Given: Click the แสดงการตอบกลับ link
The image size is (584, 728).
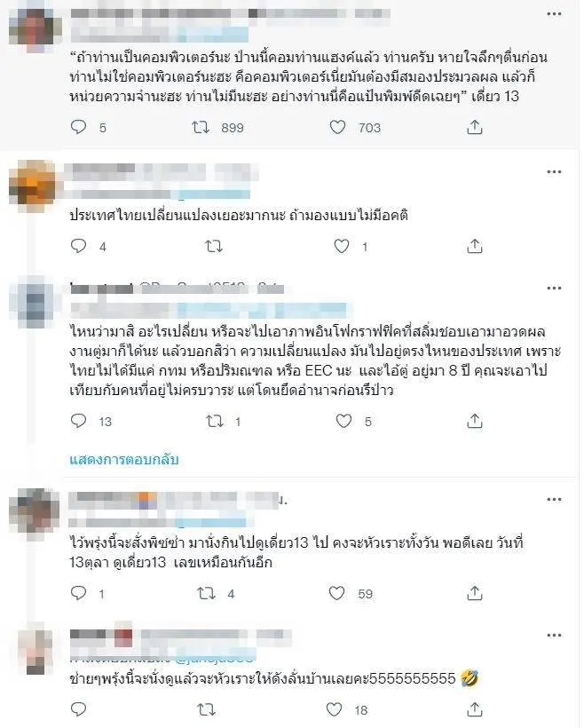Looking at the screenshot, I should [x=124, y=460].
